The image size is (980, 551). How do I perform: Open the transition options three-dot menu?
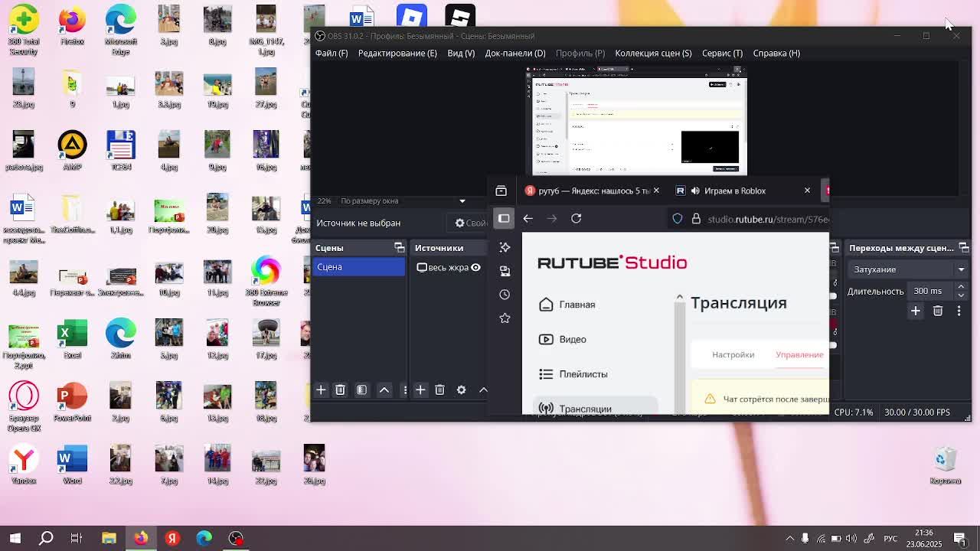(959, 311)
